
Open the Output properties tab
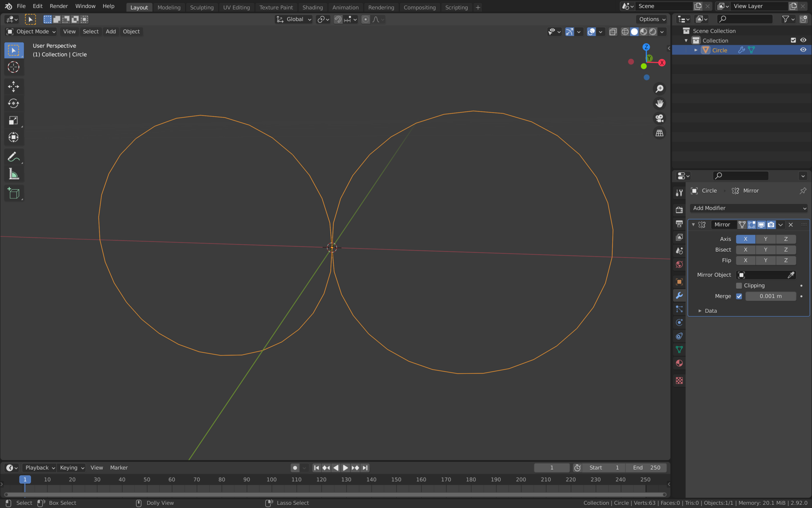pos(679,224)
